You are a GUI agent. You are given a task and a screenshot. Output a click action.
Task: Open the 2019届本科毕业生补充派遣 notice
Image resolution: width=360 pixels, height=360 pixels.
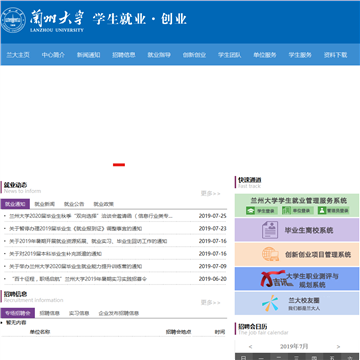[55, 254]
